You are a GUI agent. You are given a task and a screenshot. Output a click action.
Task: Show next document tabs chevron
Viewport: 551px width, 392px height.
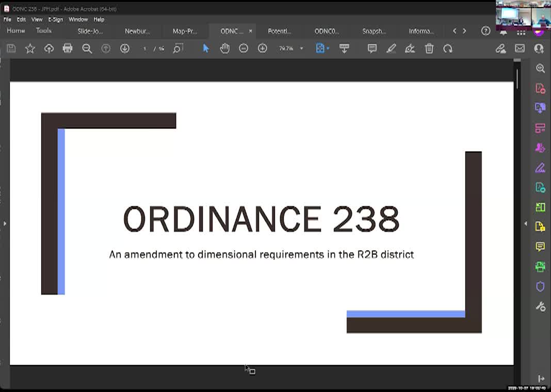[x=464, y=31]
